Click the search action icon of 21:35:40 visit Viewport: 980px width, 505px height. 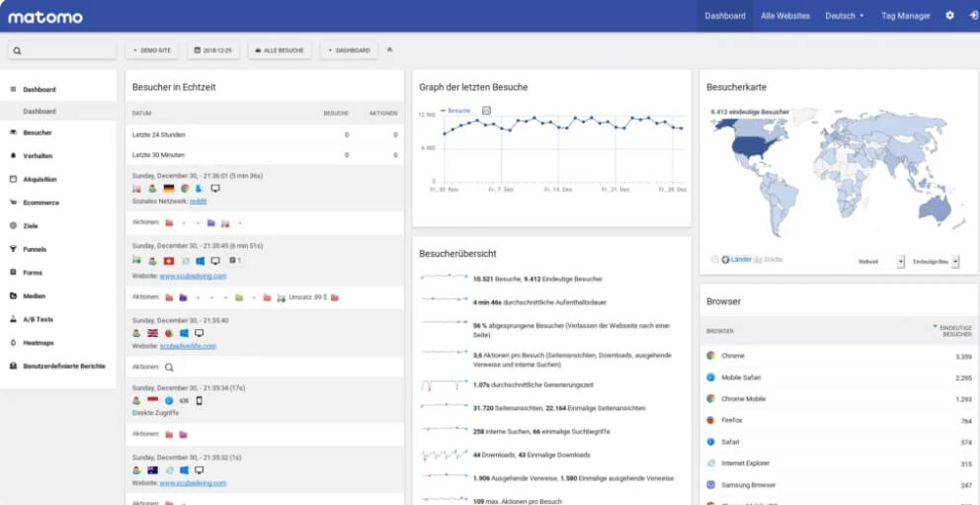pyautogui.click(x=169, y=368)
